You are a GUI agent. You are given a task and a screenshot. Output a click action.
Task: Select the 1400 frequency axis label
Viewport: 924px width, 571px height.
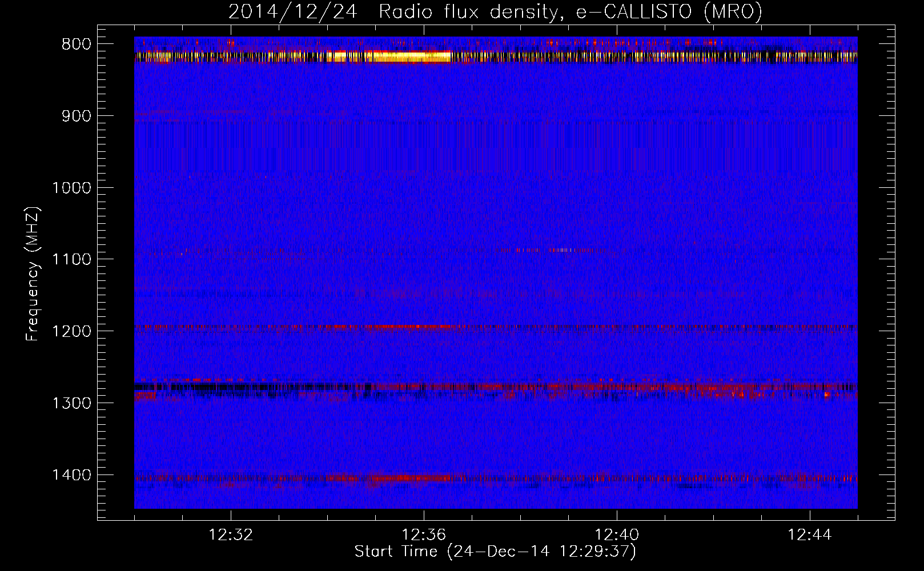71,475
